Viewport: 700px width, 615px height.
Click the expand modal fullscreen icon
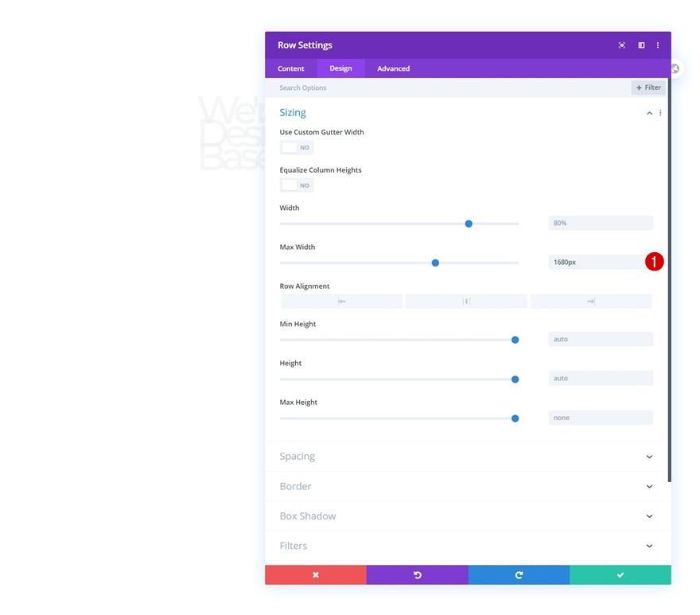(x=621, y=45)
